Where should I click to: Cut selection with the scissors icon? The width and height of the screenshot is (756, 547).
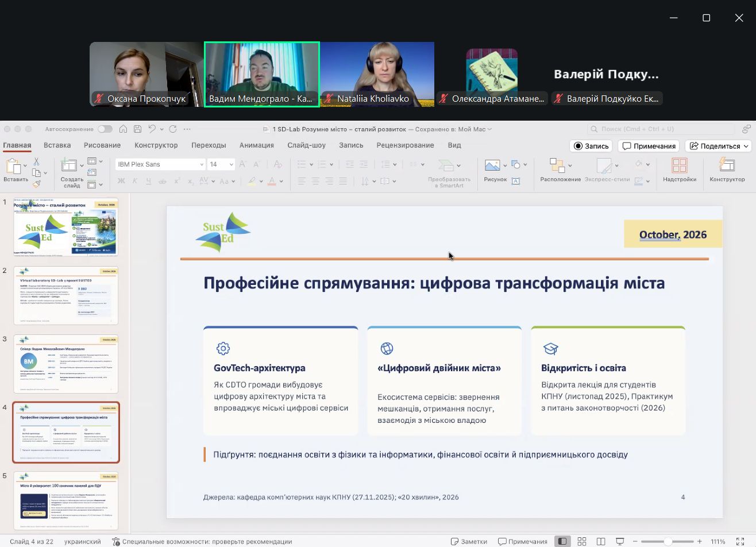(37, 162)
